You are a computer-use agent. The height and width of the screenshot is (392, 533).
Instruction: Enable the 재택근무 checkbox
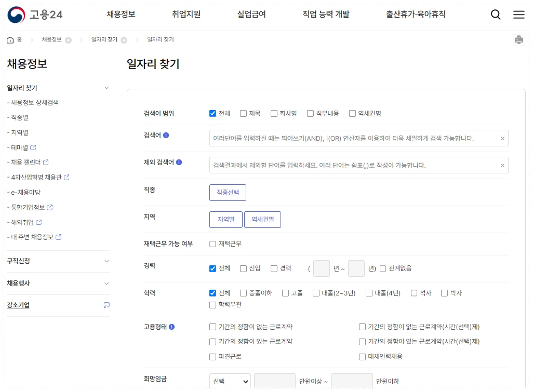212,242
